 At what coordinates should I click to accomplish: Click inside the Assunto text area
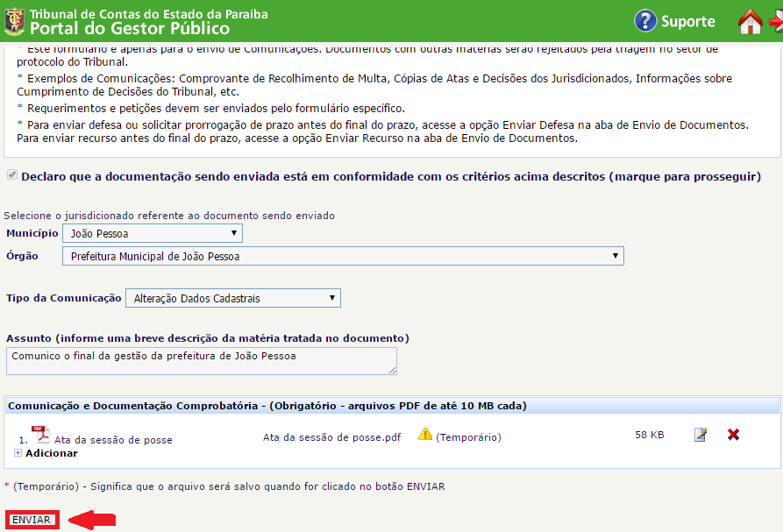coord(201,360)
